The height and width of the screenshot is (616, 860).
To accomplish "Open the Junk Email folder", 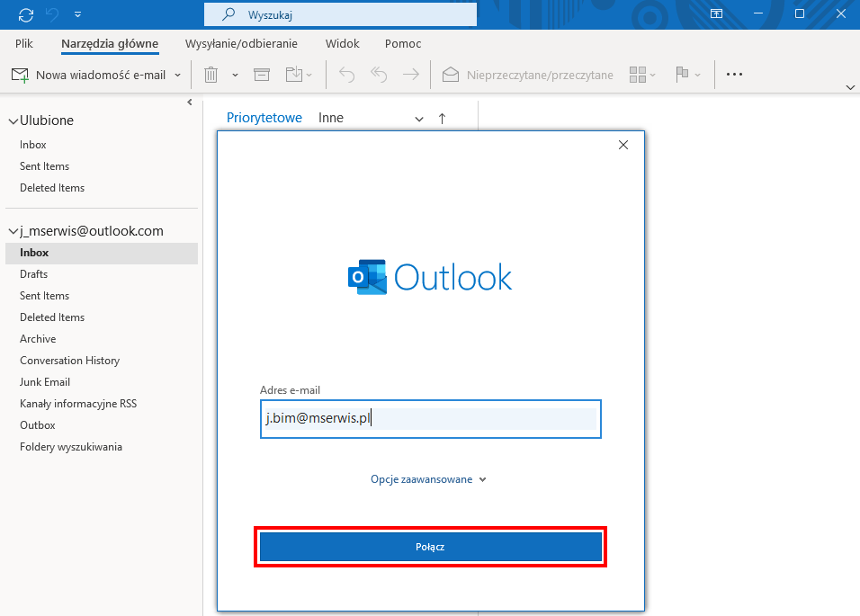I will 45,382.
